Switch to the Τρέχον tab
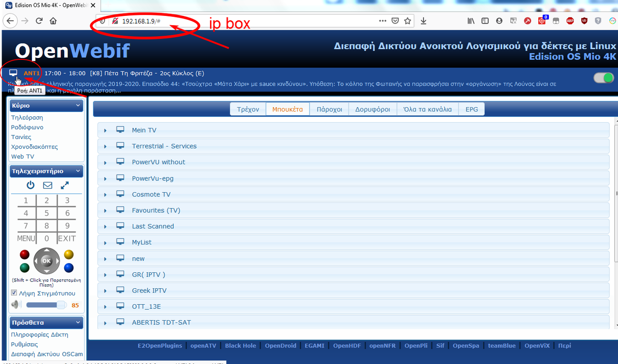Viewport: 618px width, 364px height. click(248, 109)
